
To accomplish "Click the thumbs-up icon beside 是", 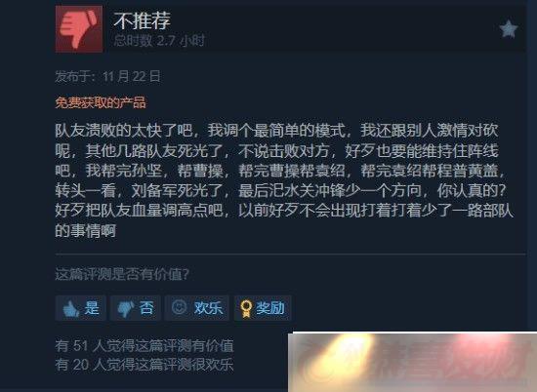I will point(71,308).
